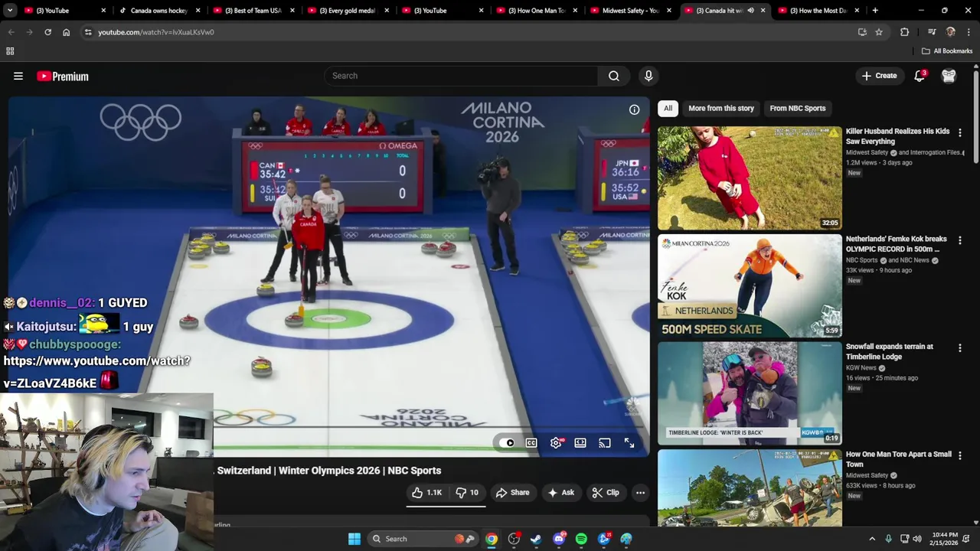Open KGW News channel link
The image size is (980, 551).
point(861,368)
